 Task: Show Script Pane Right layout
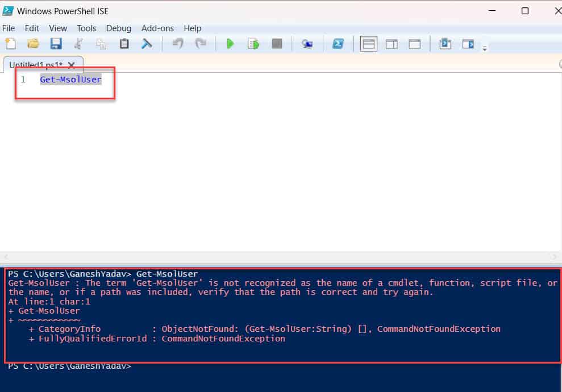point(392,44)
